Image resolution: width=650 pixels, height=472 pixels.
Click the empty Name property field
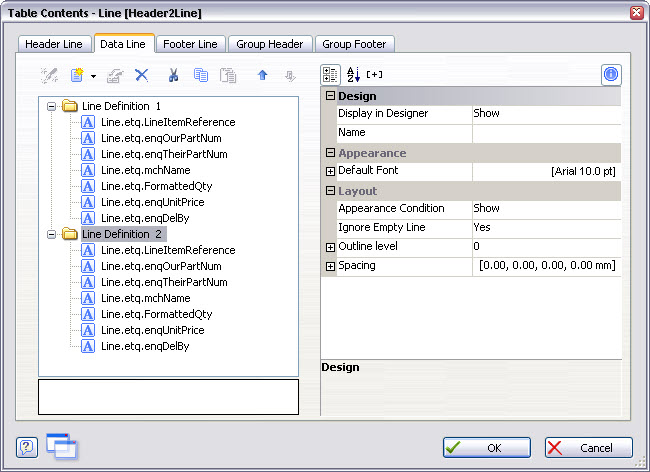click(x=546, y=133)
